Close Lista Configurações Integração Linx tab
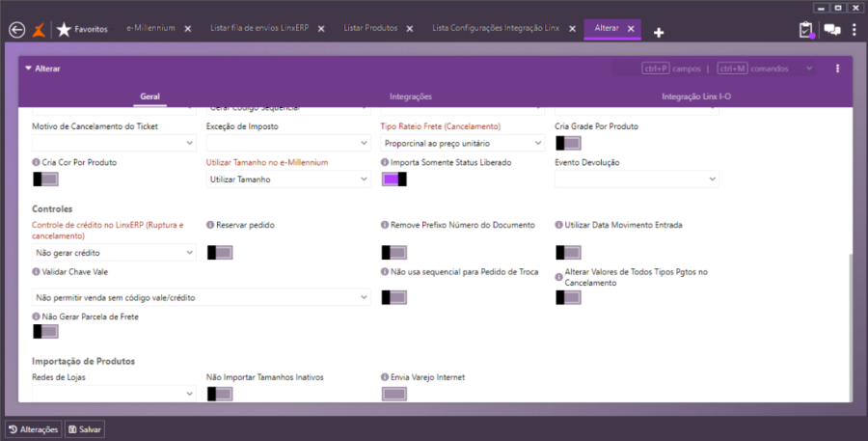This screenshot has width=868, height=441. 572,28
